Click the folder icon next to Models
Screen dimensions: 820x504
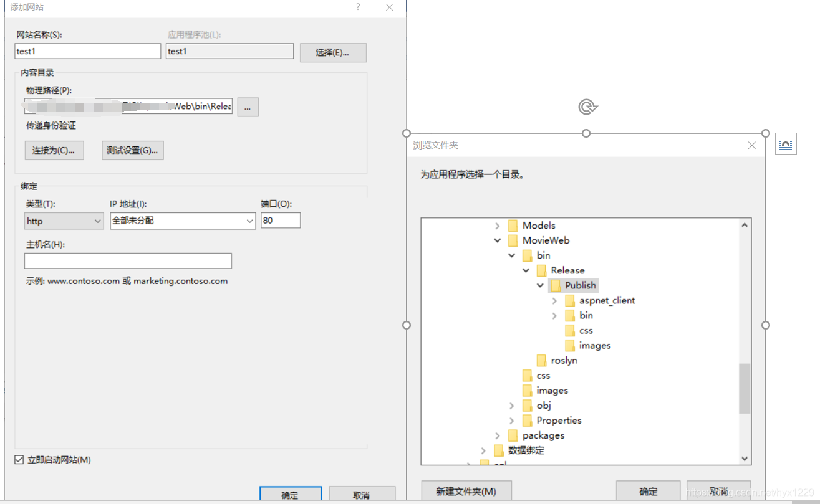tap(513, 226)
